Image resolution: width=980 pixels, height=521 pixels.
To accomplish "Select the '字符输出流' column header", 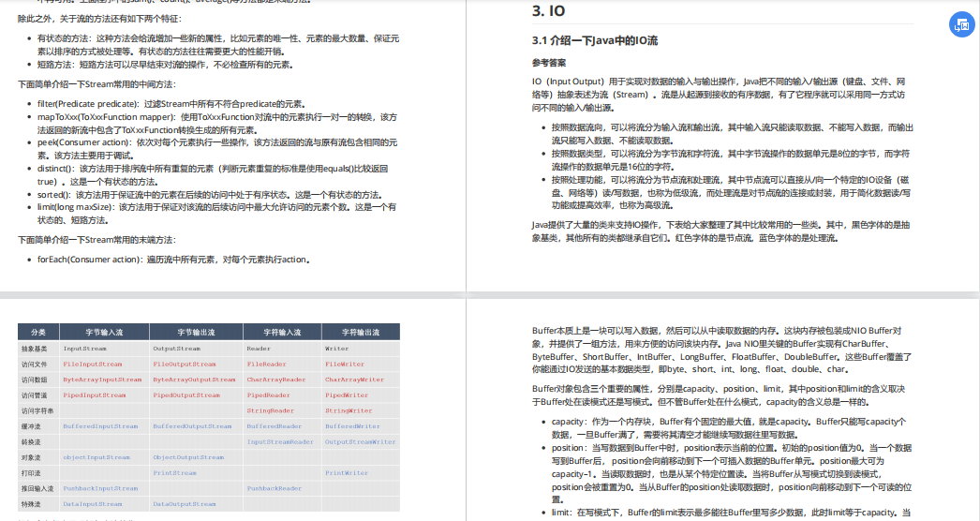I will [x=361, y=332].
